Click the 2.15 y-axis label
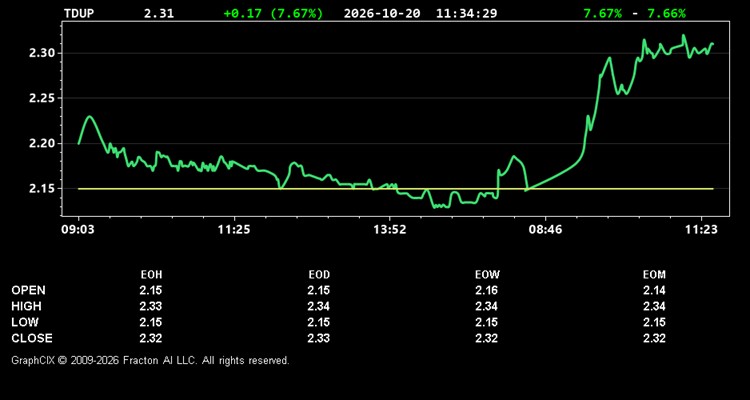The image size is (750, 400). tap(42, 189)
